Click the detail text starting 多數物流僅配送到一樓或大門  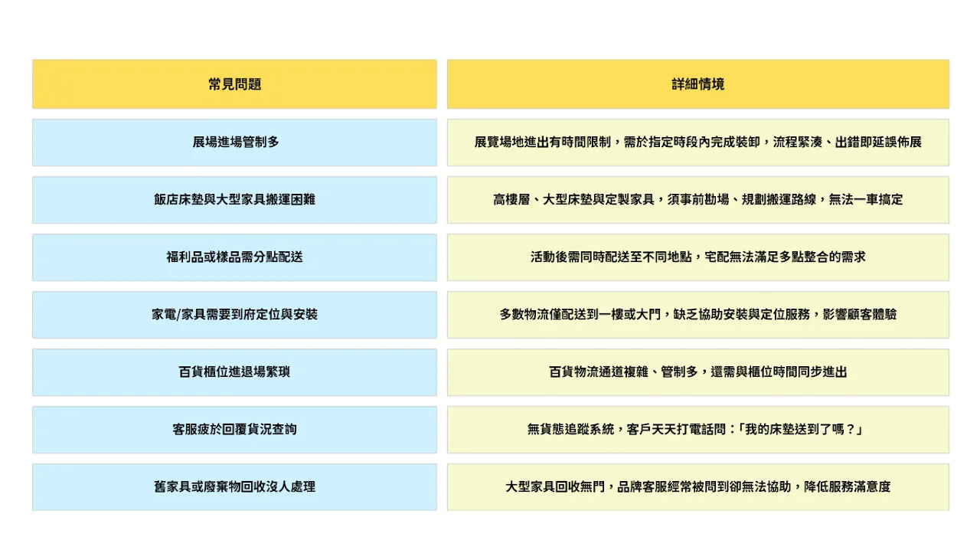(698, 315)
